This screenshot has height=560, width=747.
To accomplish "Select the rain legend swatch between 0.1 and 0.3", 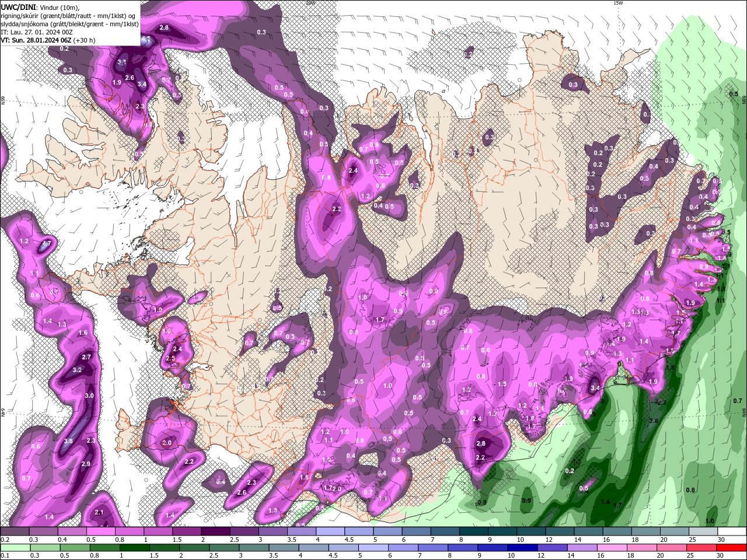I will point(14,548).
